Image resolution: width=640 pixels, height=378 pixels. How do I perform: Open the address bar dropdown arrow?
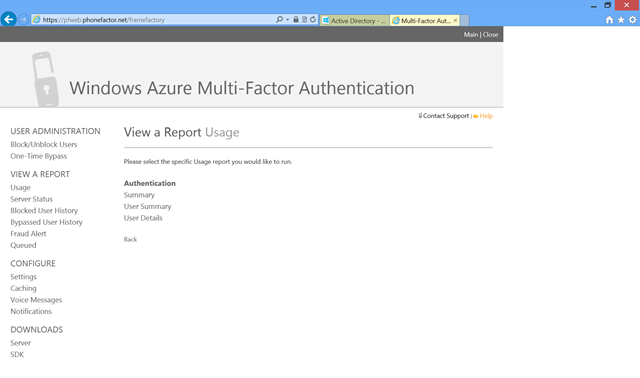(287, 20)
